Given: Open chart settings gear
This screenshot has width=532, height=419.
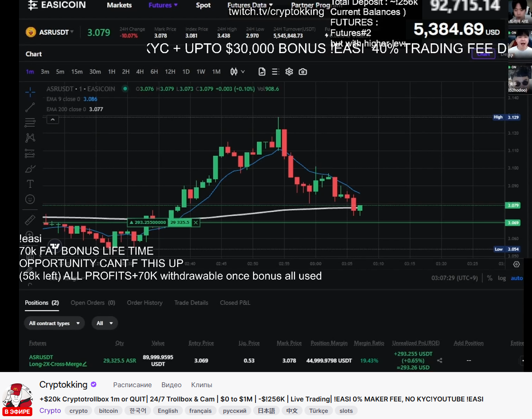Looking at the screenshot, I should point(289,72).
